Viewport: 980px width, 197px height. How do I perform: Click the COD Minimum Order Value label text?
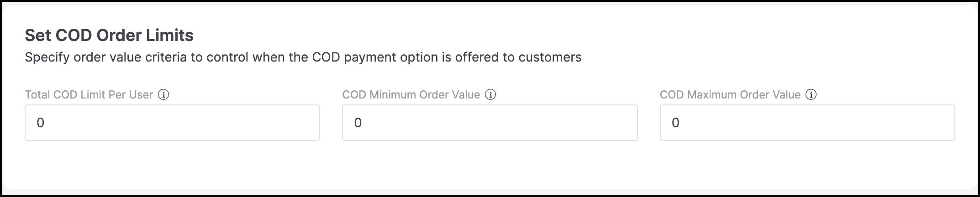click(411, 94)
